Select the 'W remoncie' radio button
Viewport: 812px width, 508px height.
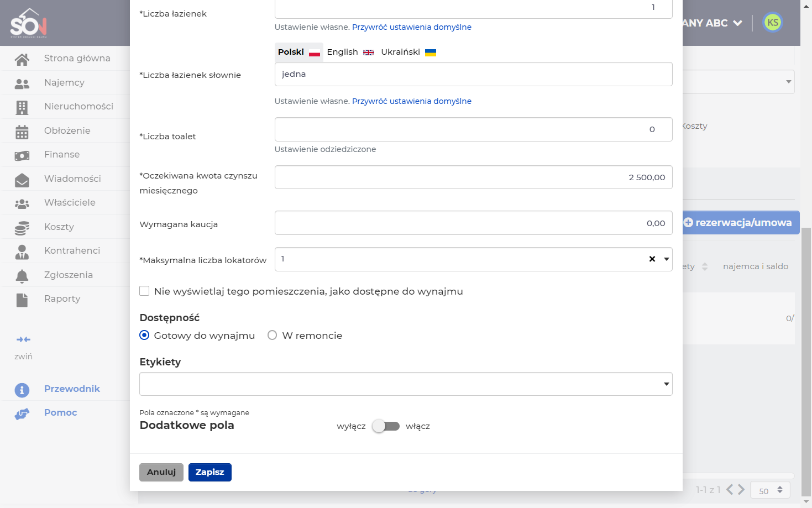point(272,335)
